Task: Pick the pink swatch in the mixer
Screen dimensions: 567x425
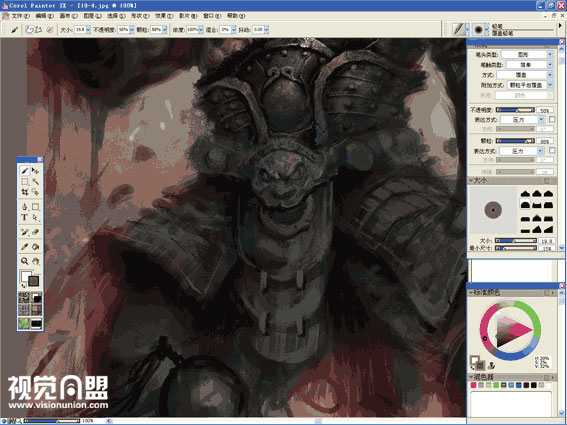Action: (473, 385)
